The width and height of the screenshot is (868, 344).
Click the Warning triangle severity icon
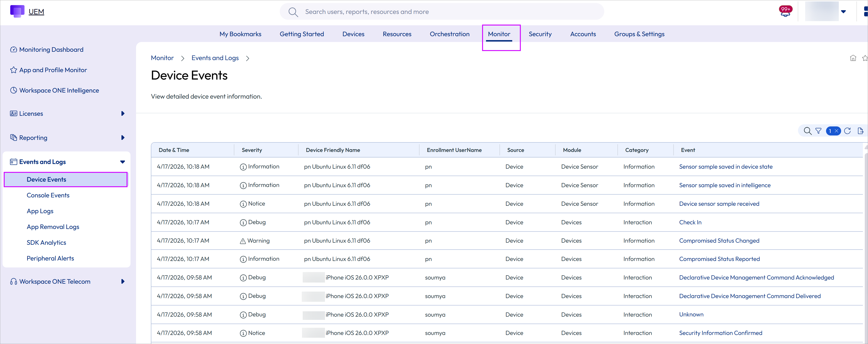(243, 241)
